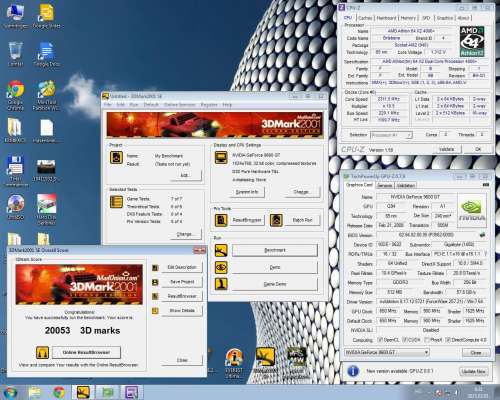Screen dimensions: 500x400
Task: Open the Help menu in 3DMark2001
Action: click(227, 105)
